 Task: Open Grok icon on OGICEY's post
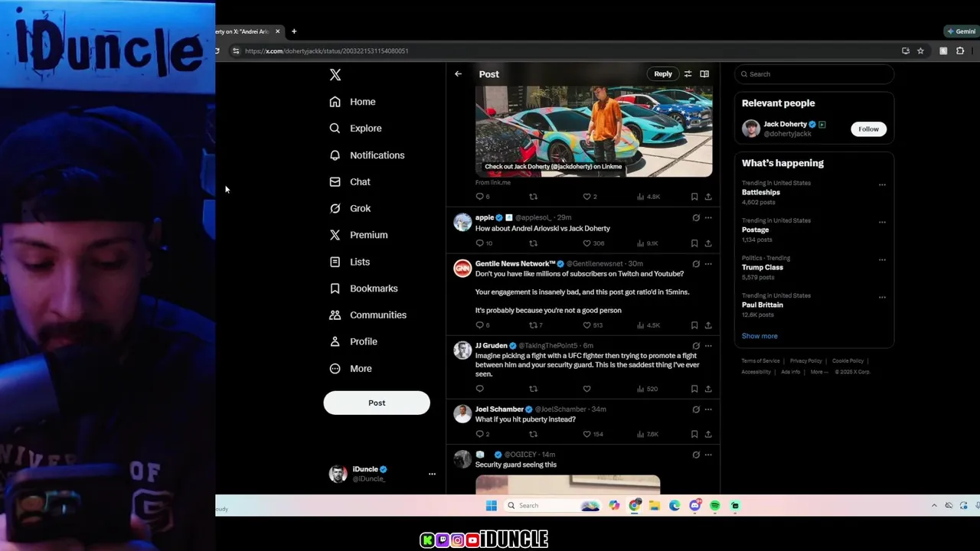696,455
